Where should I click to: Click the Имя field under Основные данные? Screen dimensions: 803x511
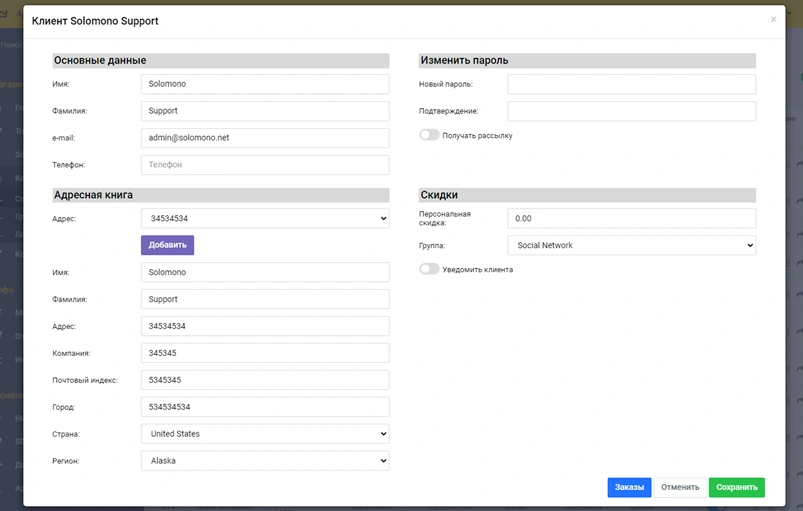click(265, 84)
